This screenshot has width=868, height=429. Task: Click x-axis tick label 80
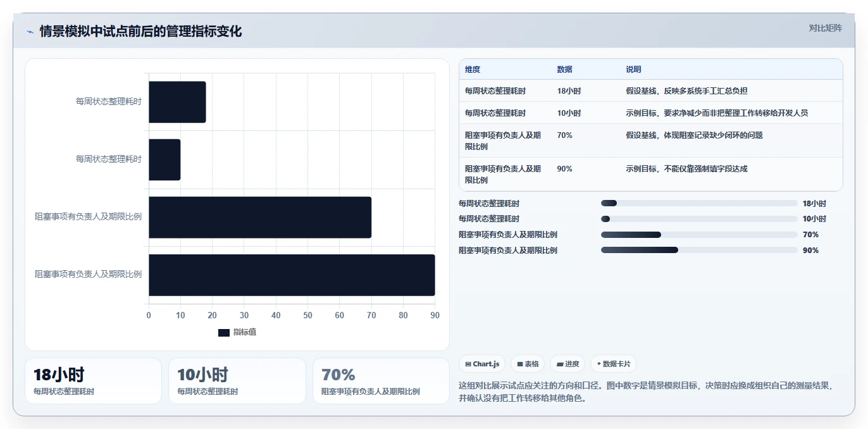[403, 315]
